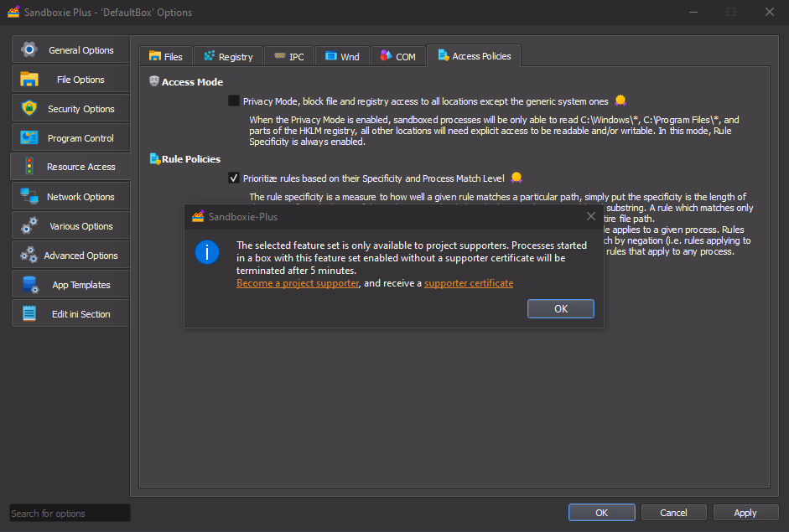Click the COM tab colored shapes icon
The image size is (789, 532).
click(x=386, y=56)
